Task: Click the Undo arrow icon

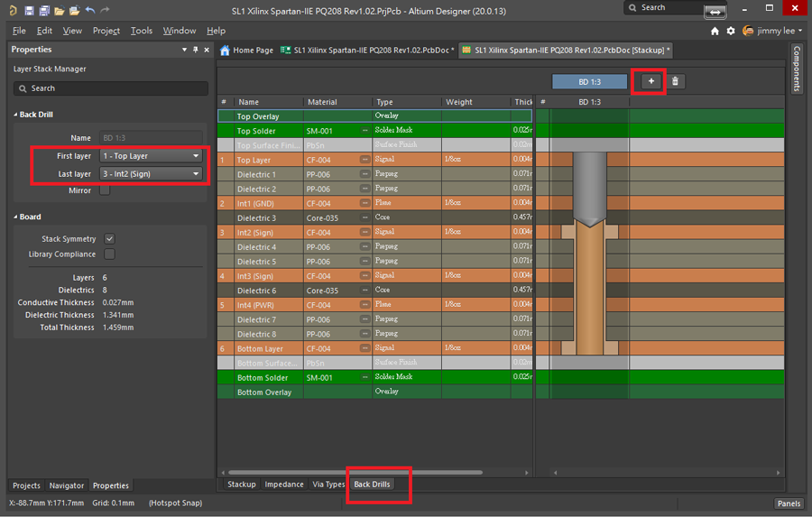Action: tap(89, 11)
